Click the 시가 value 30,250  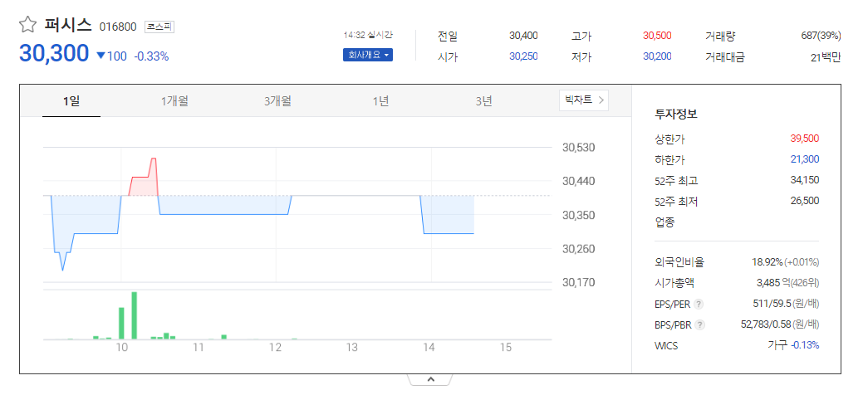click(x=523, y=56)
